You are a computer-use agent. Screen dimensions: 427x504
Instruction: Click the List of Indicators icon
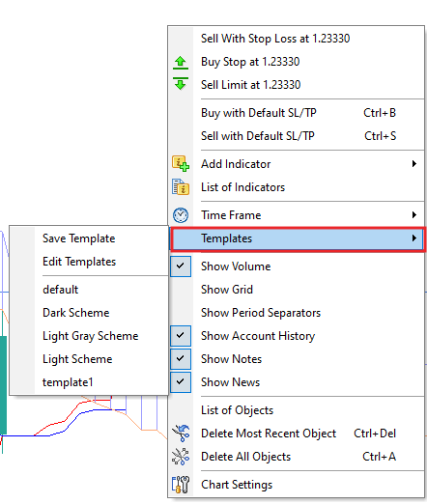(x=181, y=187)
